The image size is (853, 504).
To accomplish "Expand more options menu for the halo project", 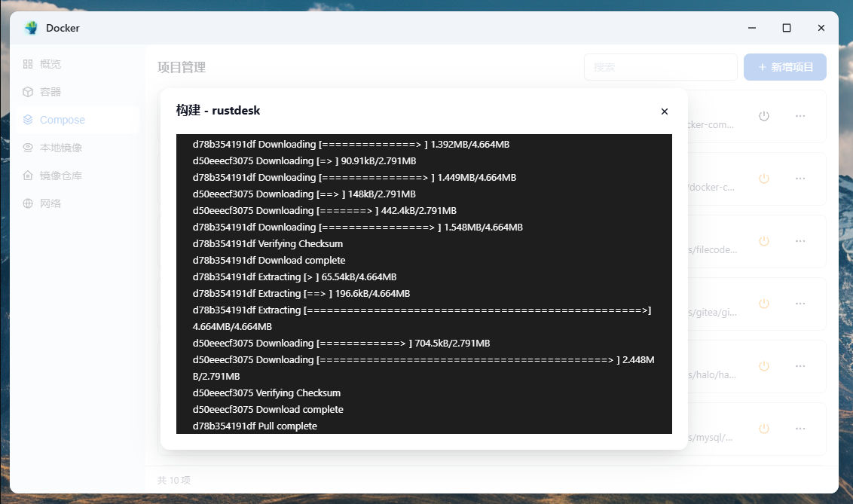I will point(800,366).
